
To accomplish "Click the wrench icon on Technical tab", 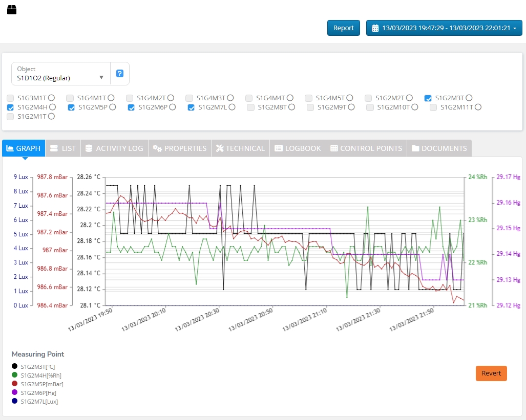I will (x=220, y=148).
